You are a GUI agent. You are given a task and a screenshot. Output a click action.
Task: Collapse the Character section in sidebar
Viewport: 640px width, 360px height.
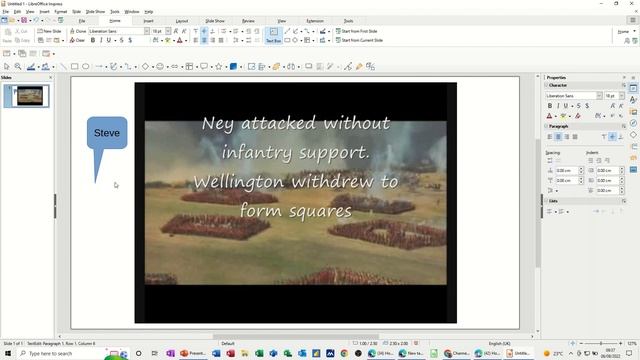547,85
